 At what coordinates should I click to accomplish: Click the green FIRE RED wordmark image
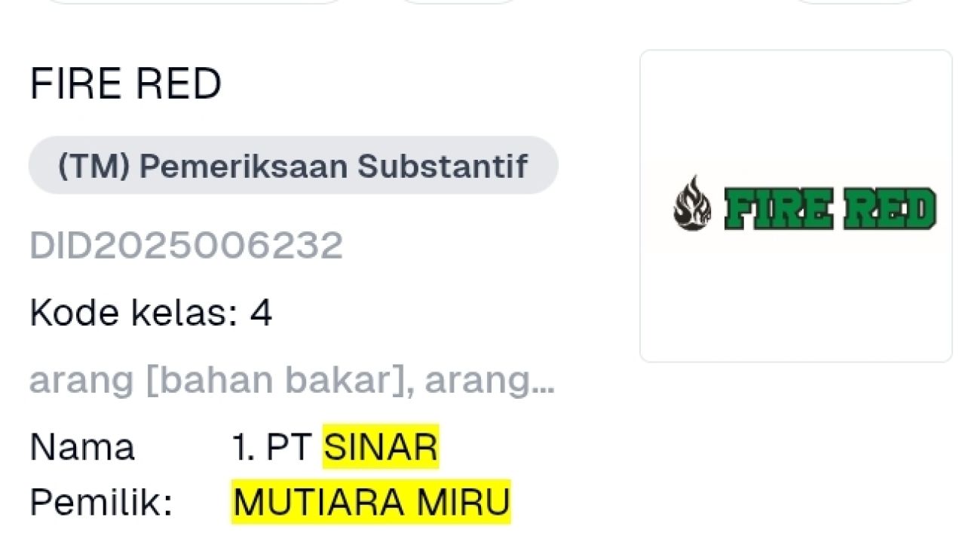[830, 208]
